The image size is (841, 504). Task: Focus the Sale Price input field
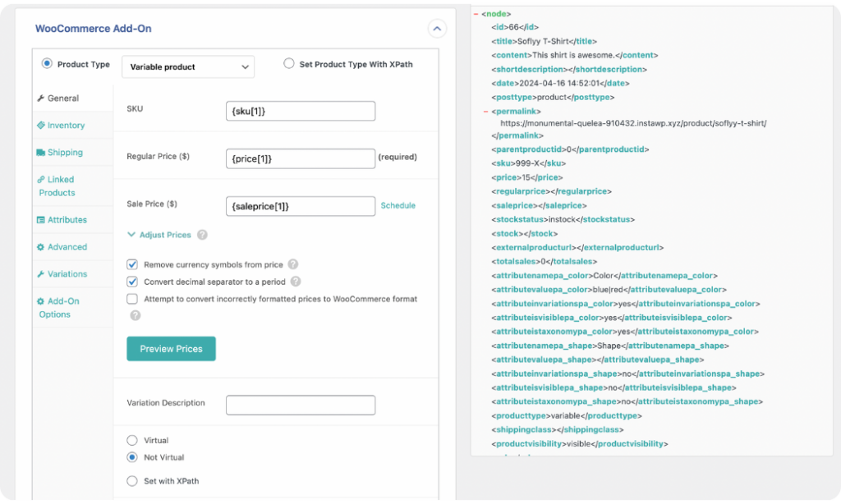pyautogui.click(x=301, y=206)
